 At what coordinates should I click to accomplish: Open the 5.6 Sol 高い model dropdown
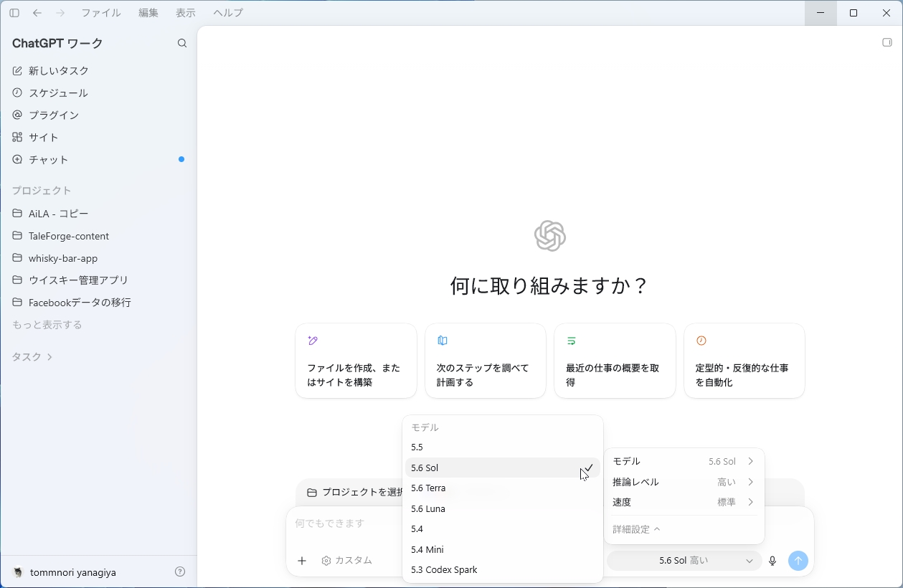pyautogui.click(x=684, y=561)
